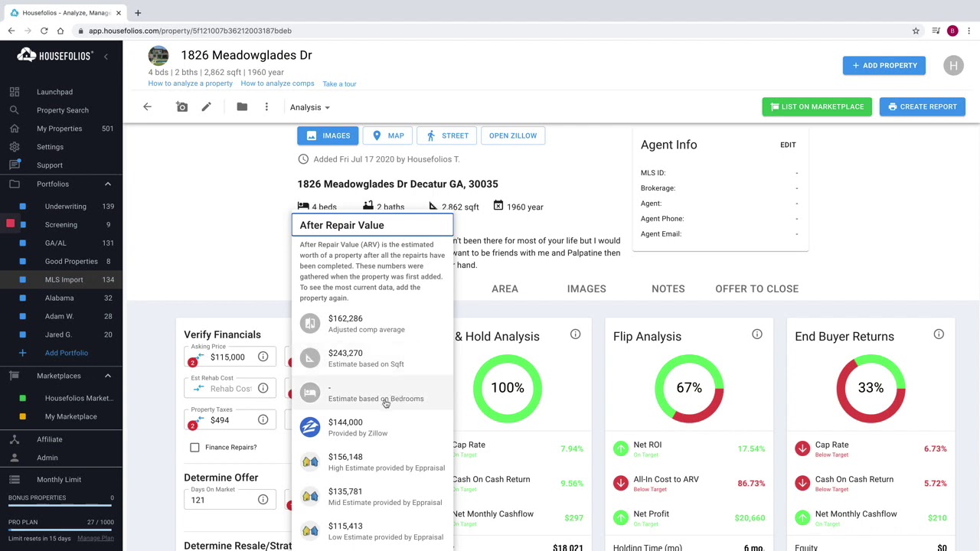The width and height of the screenshot is (980, 551).
Task: Click info icon next to Property Taxes
Action: [263, 419]
